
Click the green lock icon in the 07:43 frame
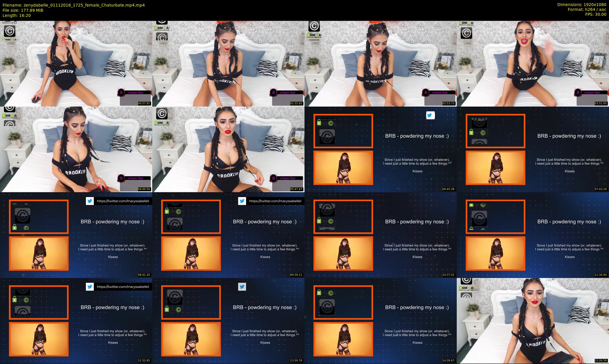(471, 132)
